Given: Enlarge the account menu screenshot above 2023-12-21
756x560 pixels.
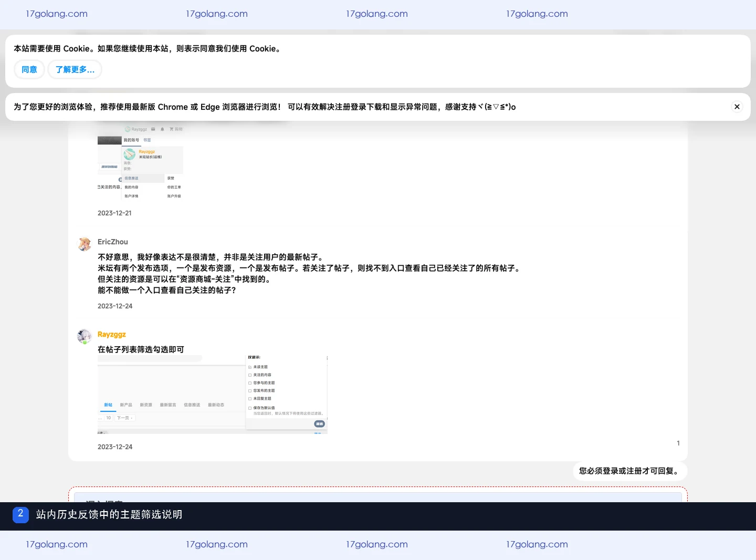Looking at the screenshot, I should tap(141, 162).
